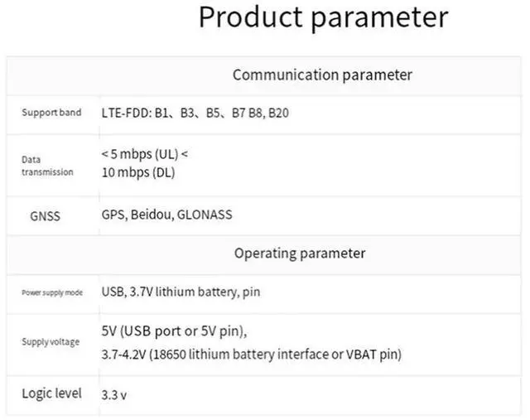This screenshot has width=530, height=420.
Task: Click the 10 mbps (DL) download value
Action: tap(137, 172)
